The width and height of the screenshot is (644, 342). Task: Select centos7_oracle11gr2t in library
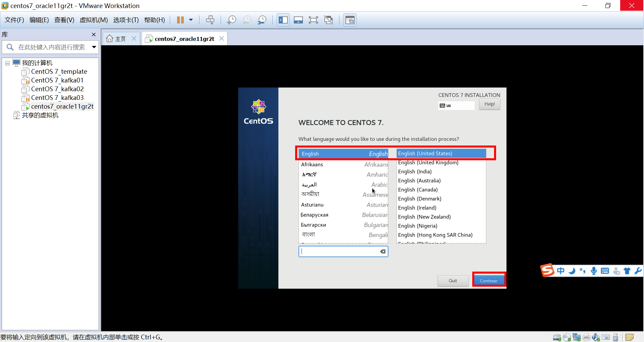click(62, 107)
